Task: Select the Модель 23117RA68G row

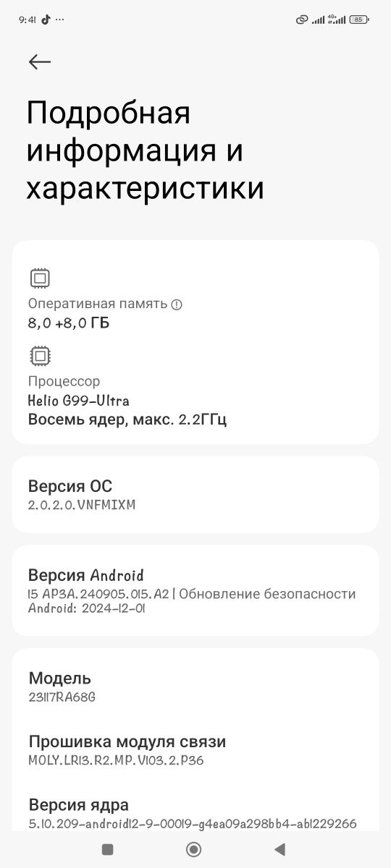Action: (195, 687)
